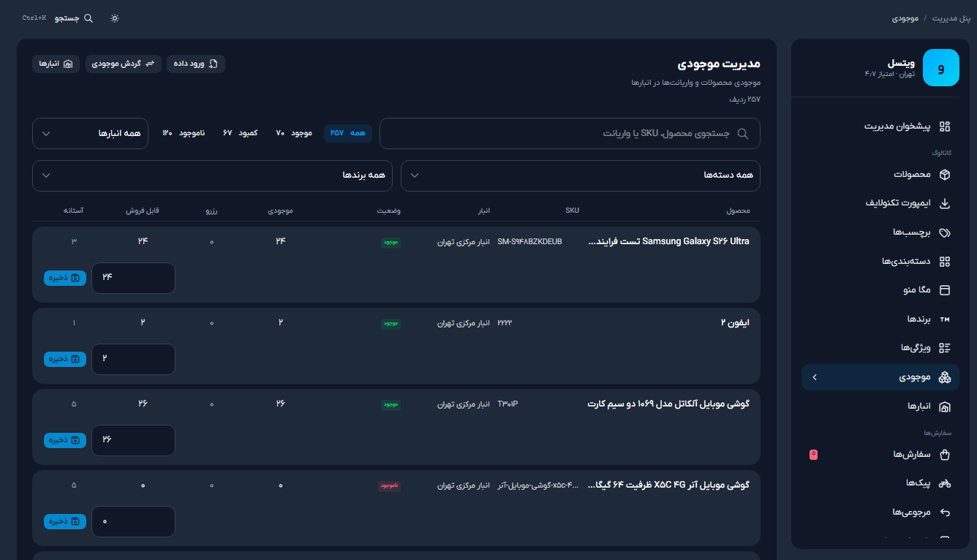
Task: Click the محصولات box icon
Action: tap(945, 175)
